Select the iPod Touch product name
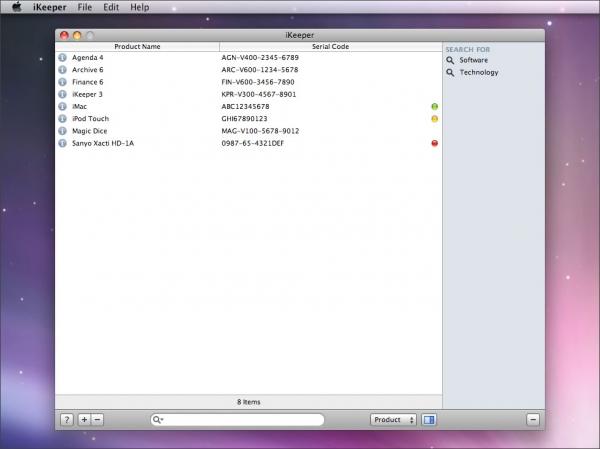Image resolution: width=600 pixels, height=449 pixels. point(90,119)
